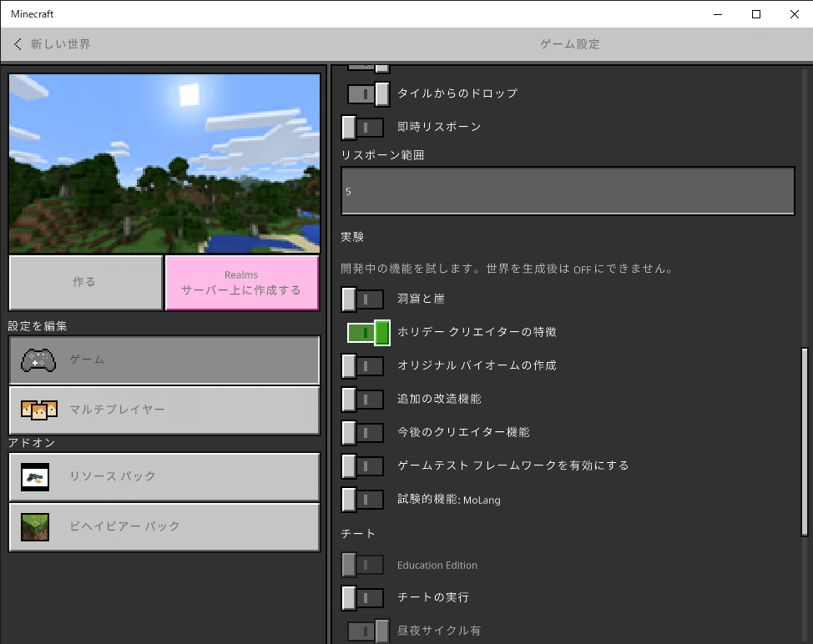Disable ホリデー クリエイターの特徴 experiment
The height and width of the screenshot is (644, 813).
click(x=368, y=333)
